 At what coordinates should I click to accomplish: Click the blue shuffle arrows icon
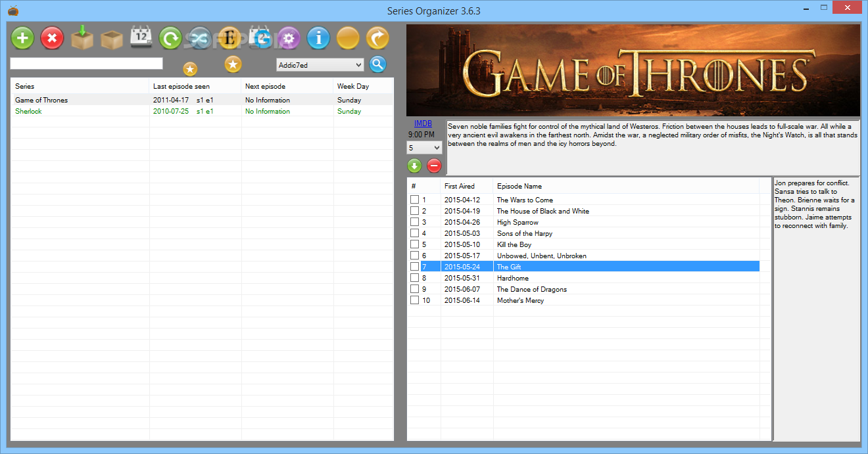pyautogui.click(x=200, y=38)
